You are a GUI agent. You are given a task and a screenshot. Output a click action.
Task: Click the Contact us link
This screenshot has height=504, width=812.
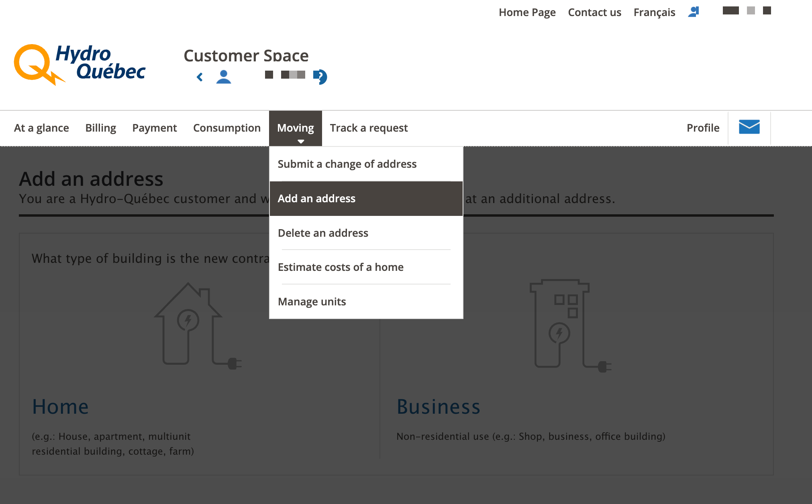click(x=595, y=12)
